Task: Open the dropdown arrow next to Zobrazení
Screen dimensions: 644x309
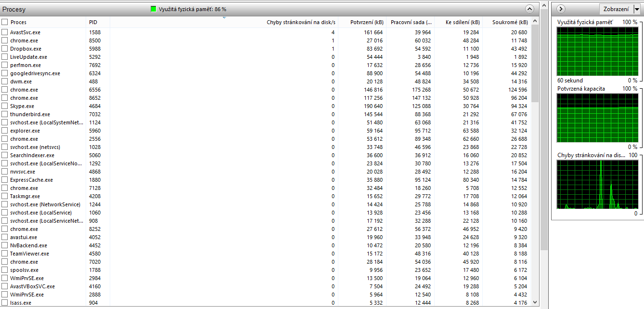Action: point(637,9)
